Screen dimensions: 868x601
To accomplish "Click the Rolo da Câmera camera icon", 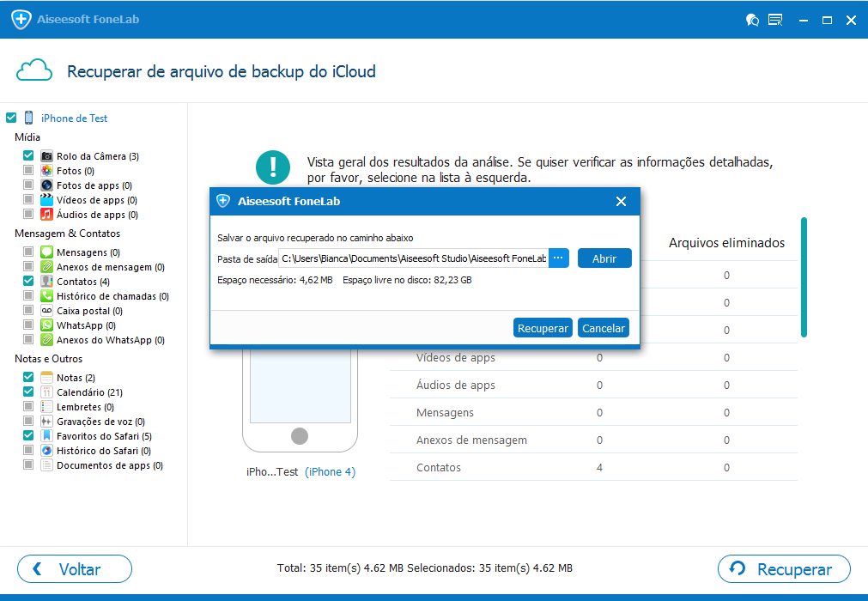I will pos(47,156).
